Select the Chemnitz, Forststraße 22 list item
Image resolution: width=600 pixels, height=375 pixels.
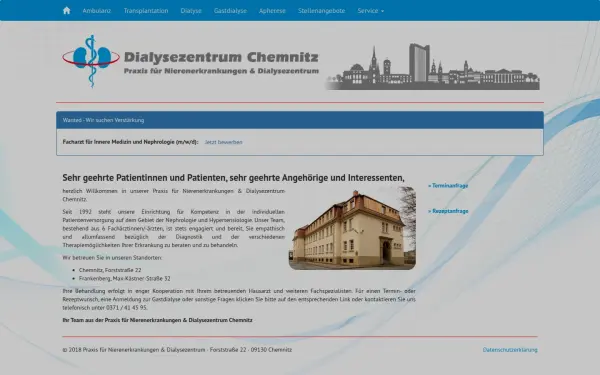[x=110, y=270]
